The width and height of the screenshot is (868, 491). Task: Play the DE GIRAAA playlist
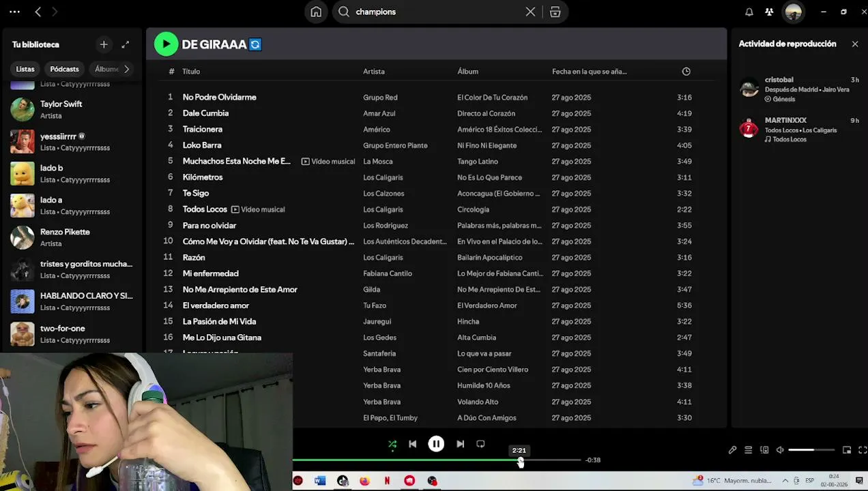click(166, 44)
